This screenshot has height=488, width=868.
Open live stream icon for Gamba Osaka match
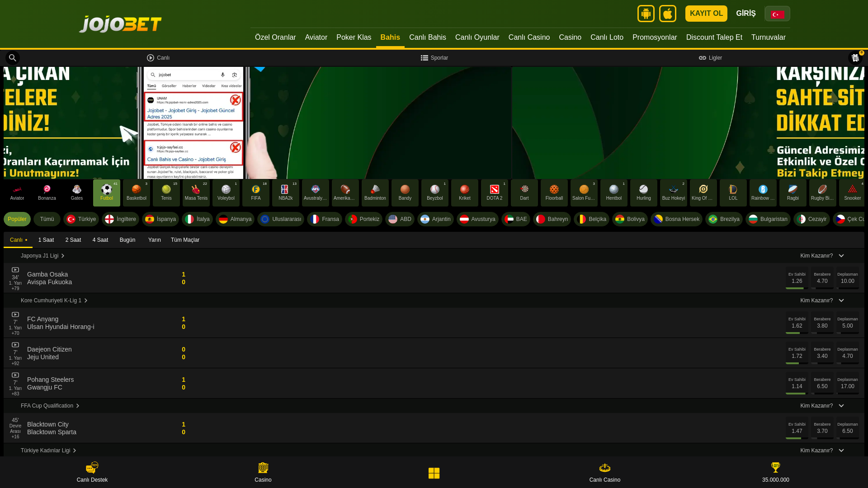pyautogui.click(x=15, y=270)
